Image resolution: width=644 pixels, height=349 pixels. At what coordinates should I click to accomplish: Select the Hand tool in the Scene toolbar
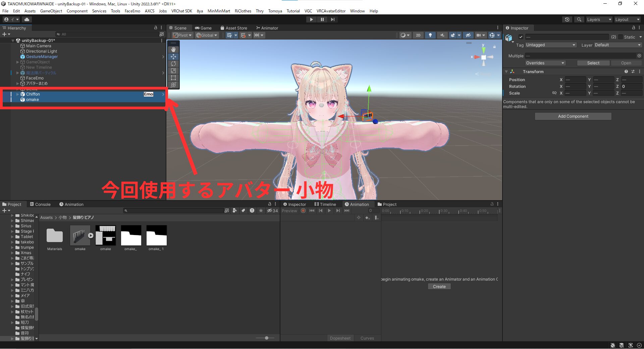click(x=174, y=49)
